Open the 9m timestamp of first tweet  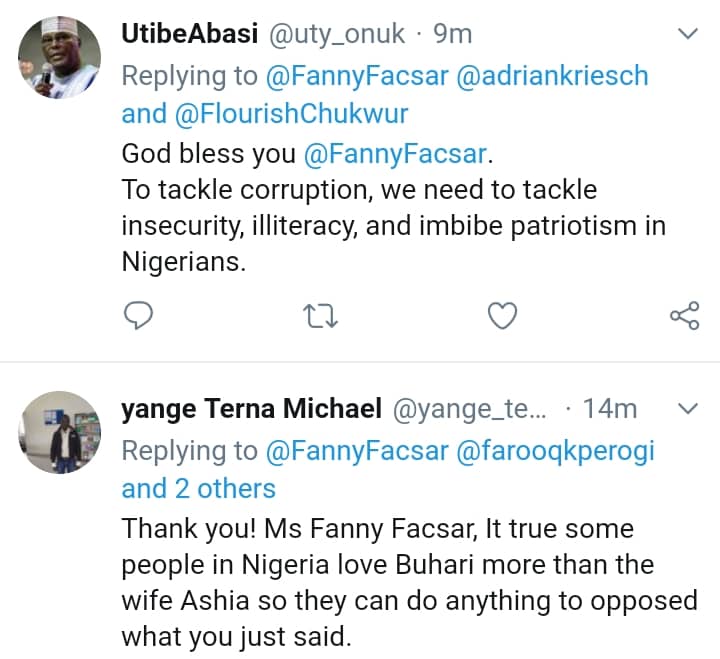coord(452,34)
